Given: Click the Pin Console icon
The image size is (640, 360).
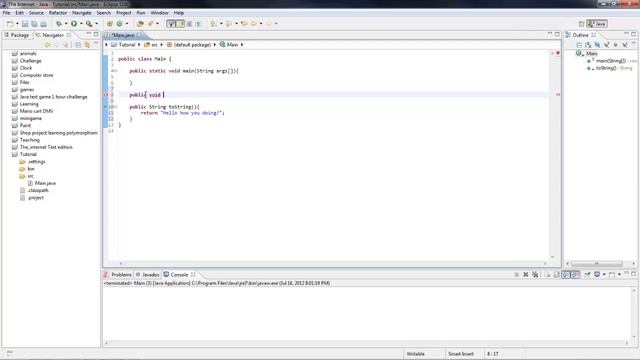Looking at the screenshot, I should click(587, 274).
